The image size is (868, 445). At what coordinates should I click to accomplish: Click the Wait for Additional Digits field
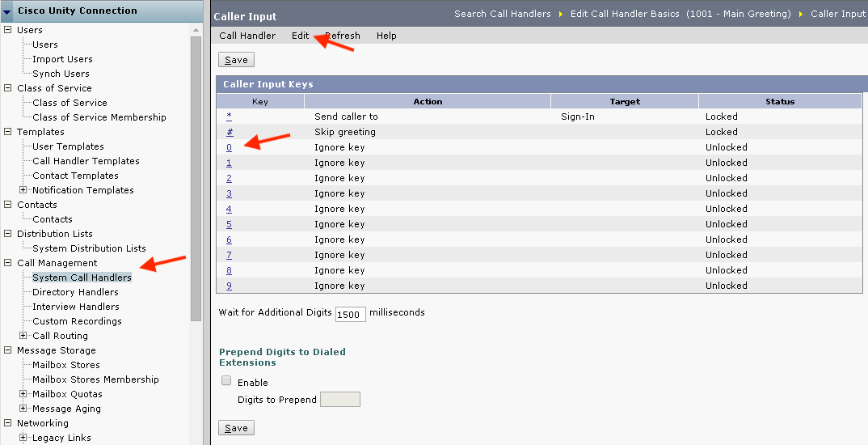point(351,314)
